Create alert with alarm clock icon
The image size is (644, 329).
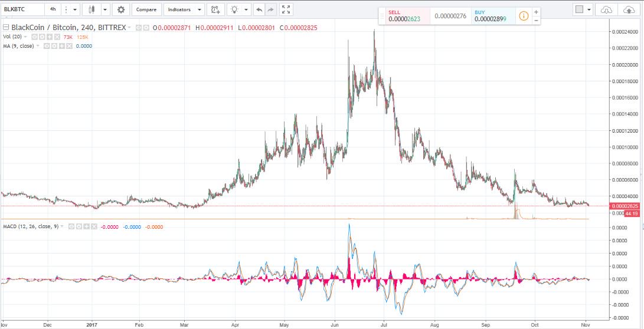point(215,9)
